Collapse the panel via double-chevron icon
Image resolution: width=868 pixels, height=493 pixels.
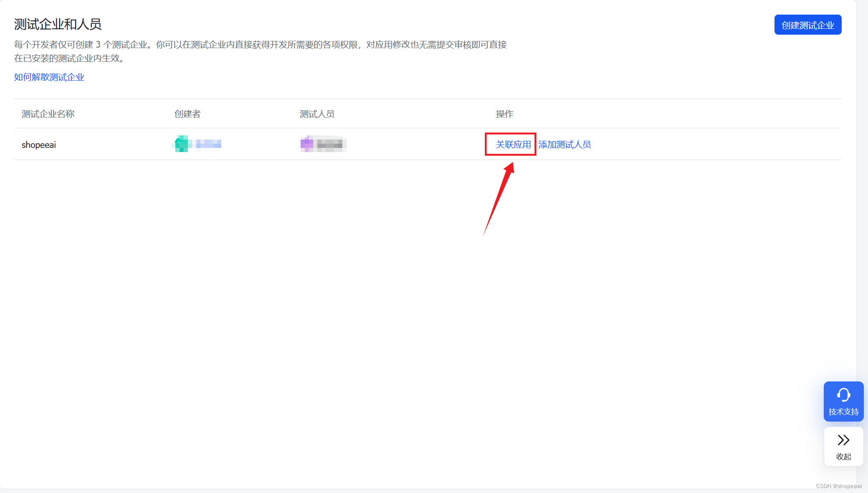coord(843,440)
